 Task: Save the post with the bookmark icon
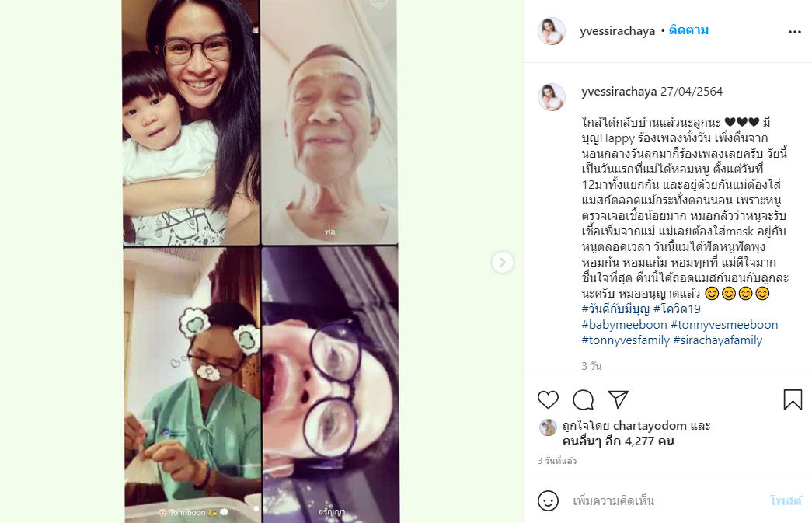[793, 399]
